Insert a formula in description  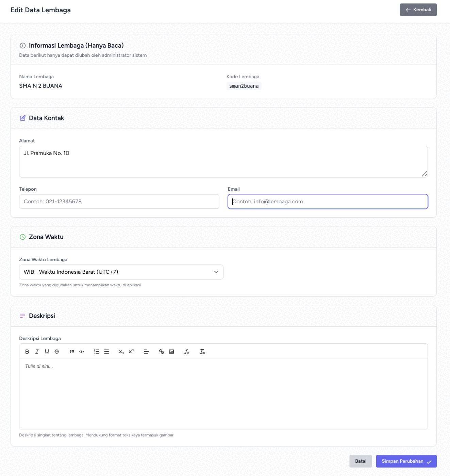(187, 352)
